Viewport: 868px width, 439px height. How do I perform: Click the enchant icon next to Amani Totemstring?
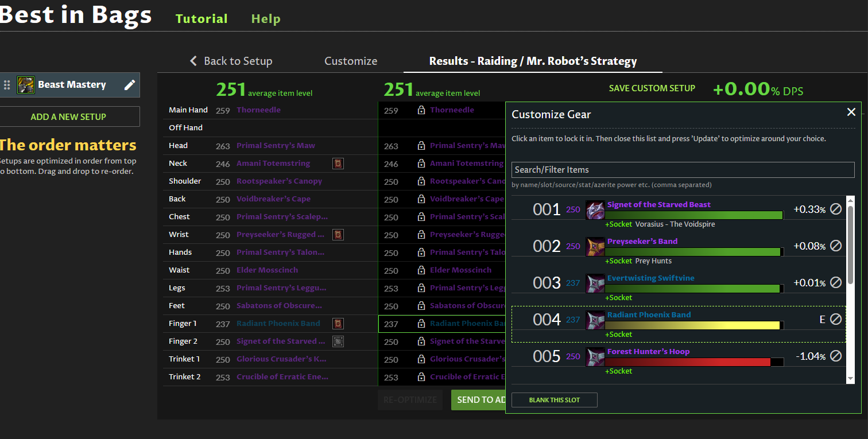point(338,164)
